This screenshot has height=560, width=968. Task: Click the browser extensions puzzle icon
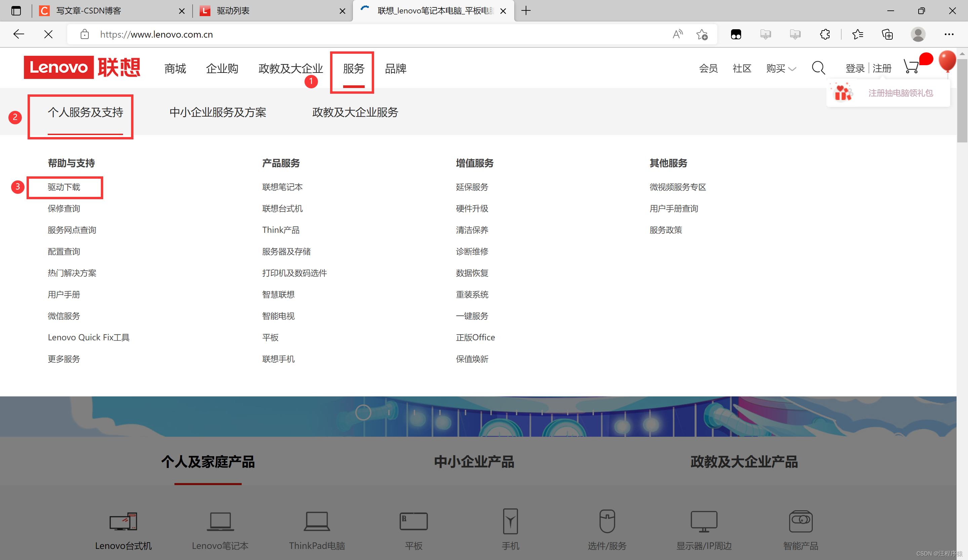(x=825, y=35)
